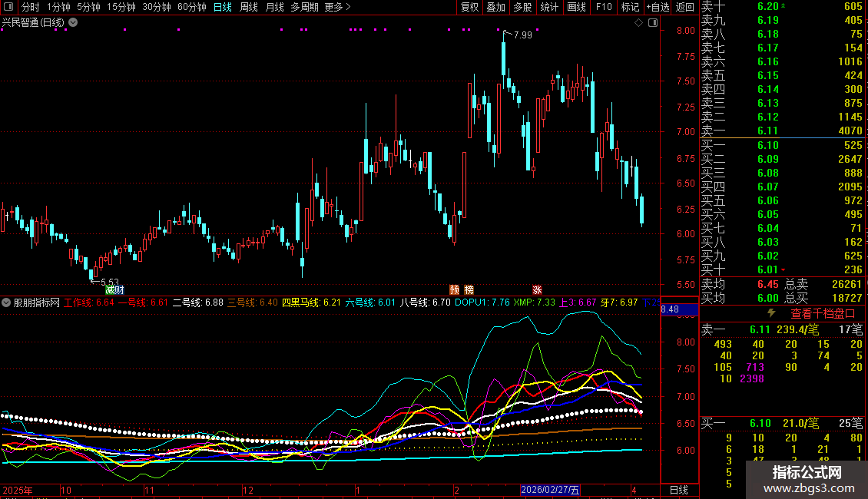Viewport: 868px width, 499px height.
Task: Add stock with the +自选 button
Action: [x=658, y=7]
